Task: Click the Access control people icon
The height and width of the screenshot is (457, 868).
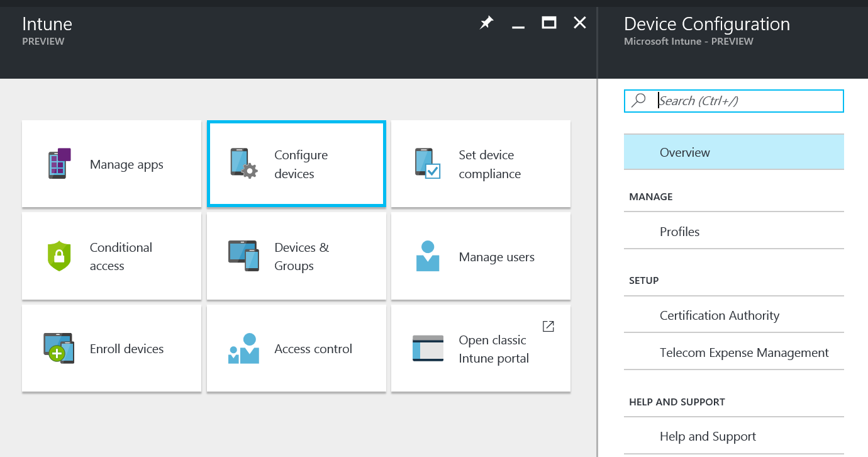Action: coord(244,348)
